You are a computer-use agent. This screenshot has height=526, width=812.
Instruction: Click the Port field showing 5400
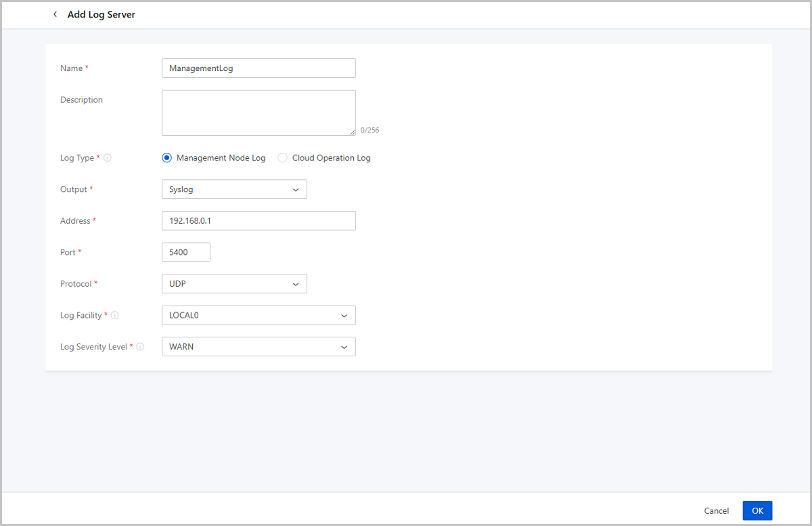point(186,252)
